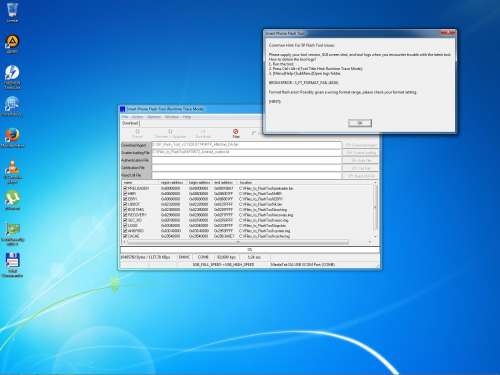Click the partition list vertical scrollbar
The height and width of the screenshot is (375, 500).
375,210
